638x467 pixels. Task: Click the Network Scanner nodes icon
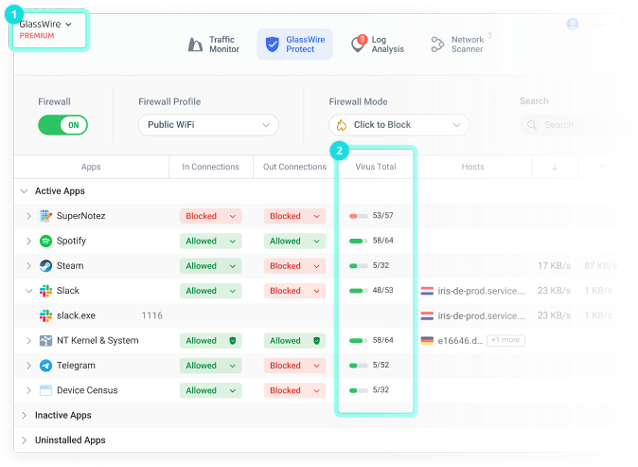[x=437, y=44]
